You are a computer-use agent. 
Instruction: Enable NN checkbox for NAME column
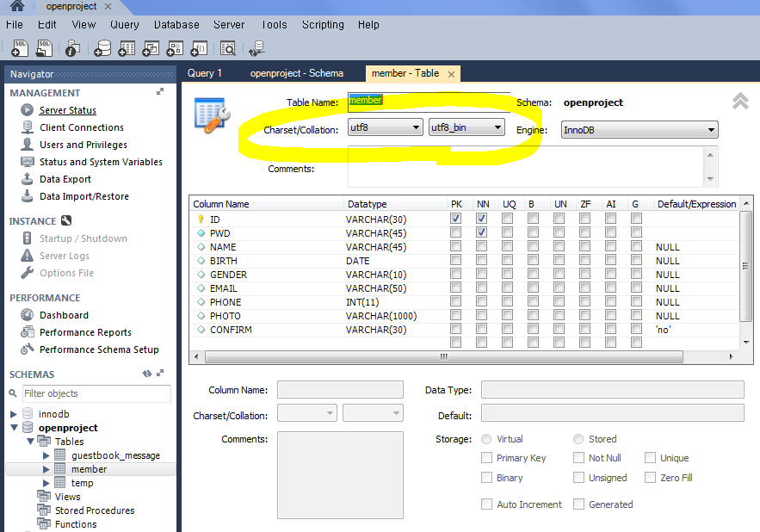[481, 246]
